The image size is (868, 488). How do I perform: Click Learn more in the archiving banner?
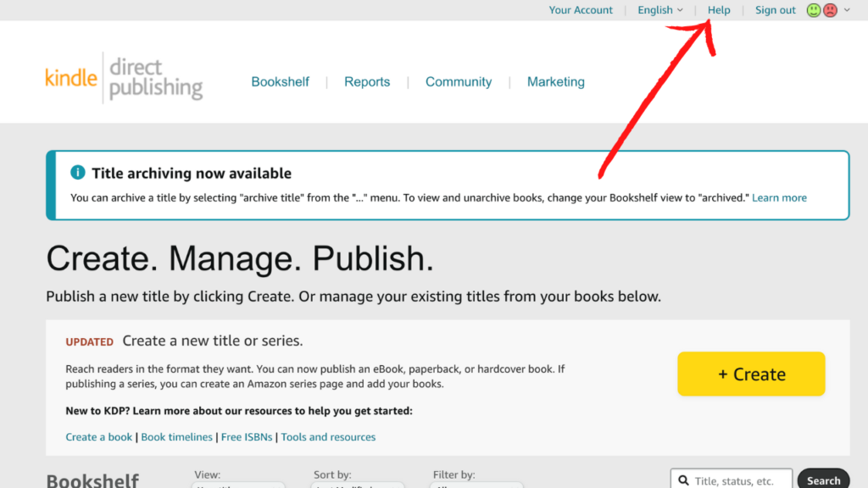click(779, 197)
